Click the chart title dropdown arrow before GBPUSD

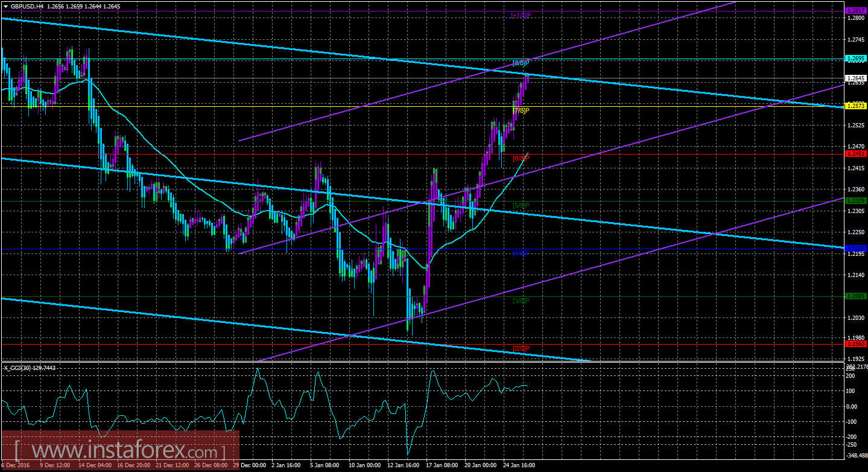(5, 5)
